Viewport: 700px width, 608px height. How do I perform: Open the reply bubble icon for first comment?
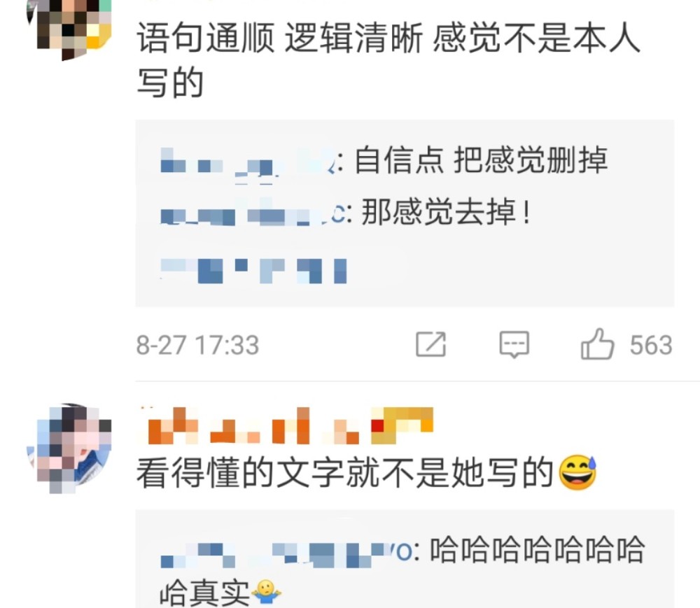(x=514, y=344)
